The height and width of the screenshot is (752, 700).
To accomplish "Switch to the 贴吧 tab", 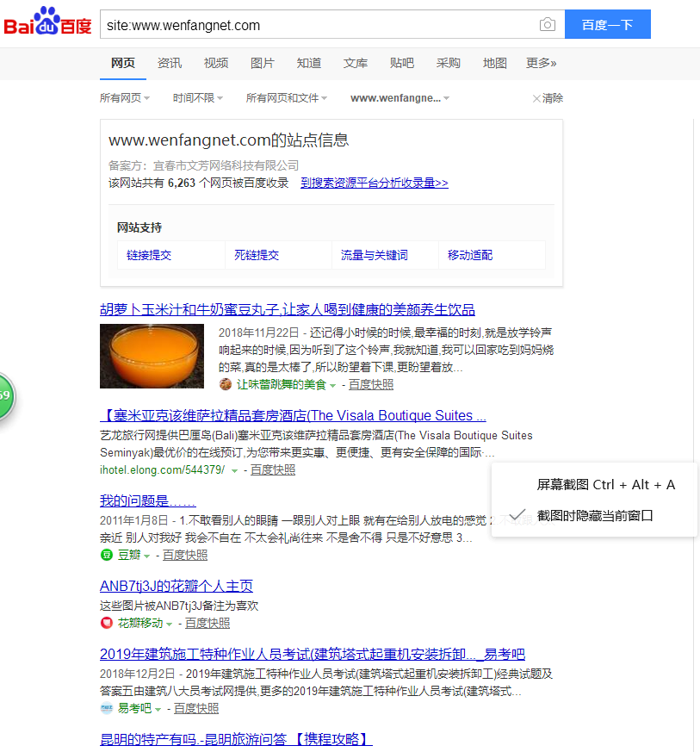I will [402, 63].
